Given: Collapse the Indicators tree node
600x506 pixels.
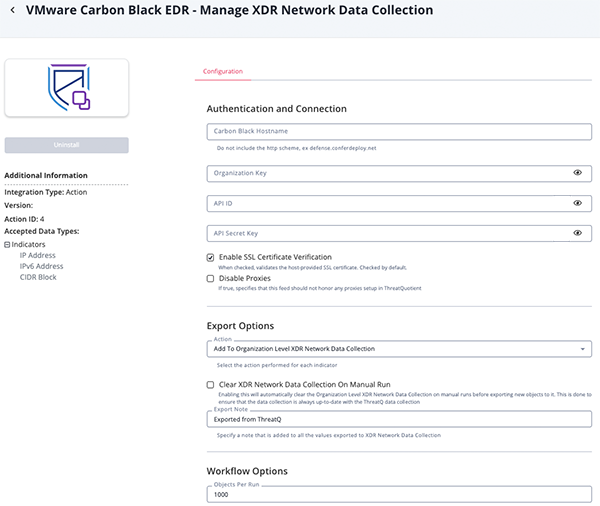Looking at the screenshot, I should coord(7,245).
